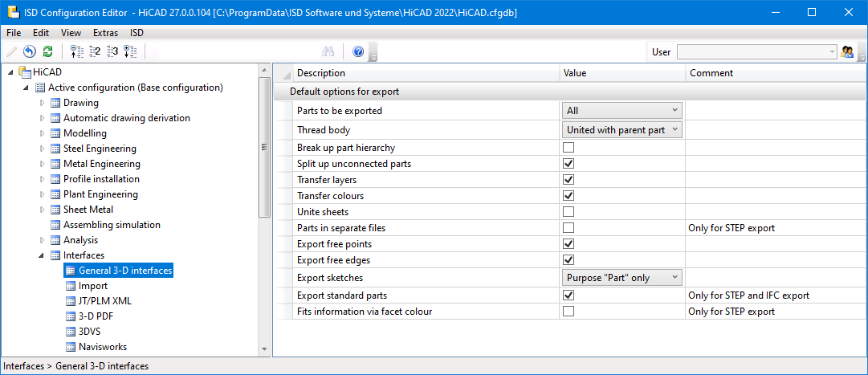
Task: Open the Export sketches dropdown
Action: coord(621,278)
